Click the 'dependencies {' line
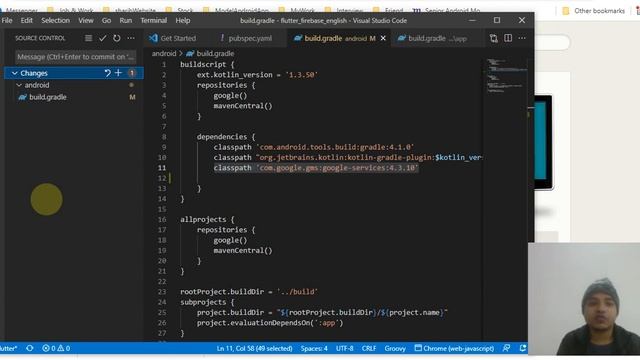Viewport: 640px width, 360px height. [226, 137]
